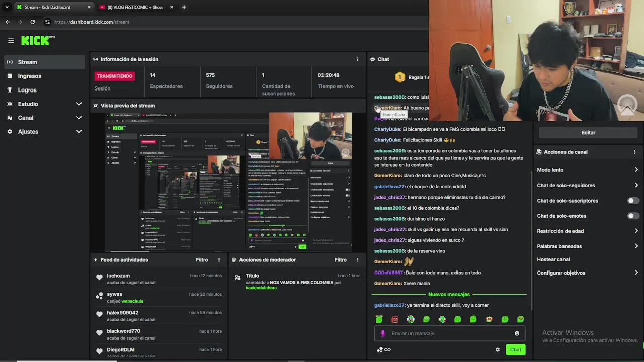644x362 pixels.
Task: Click the TRANSMITIENDO status badge
Action: [115, 76]
